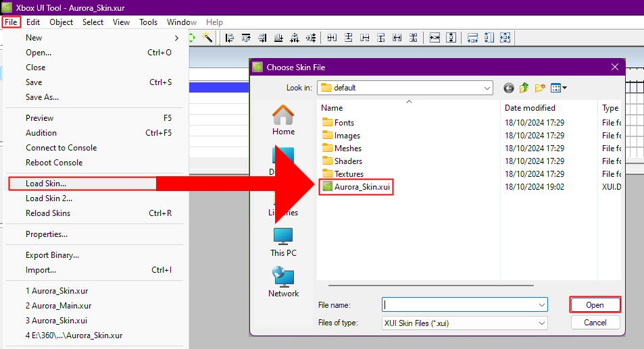Close the Choose Skin File dialog

[614, 67]
